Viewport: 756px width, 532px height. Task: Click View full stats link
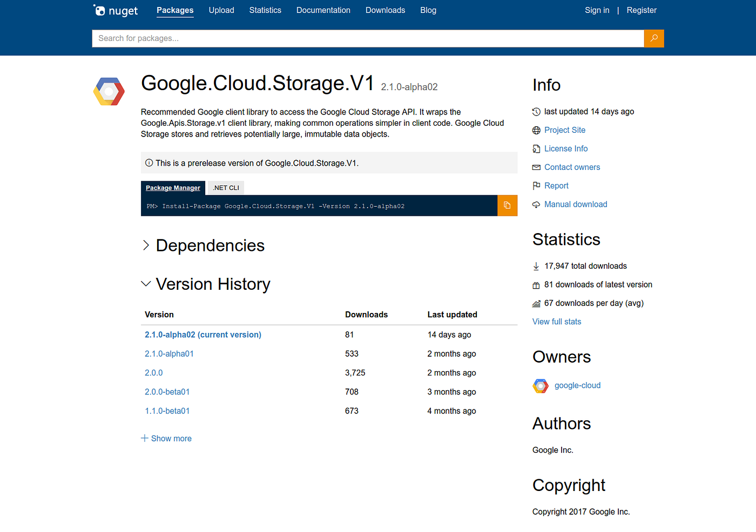tap(557, 321)
